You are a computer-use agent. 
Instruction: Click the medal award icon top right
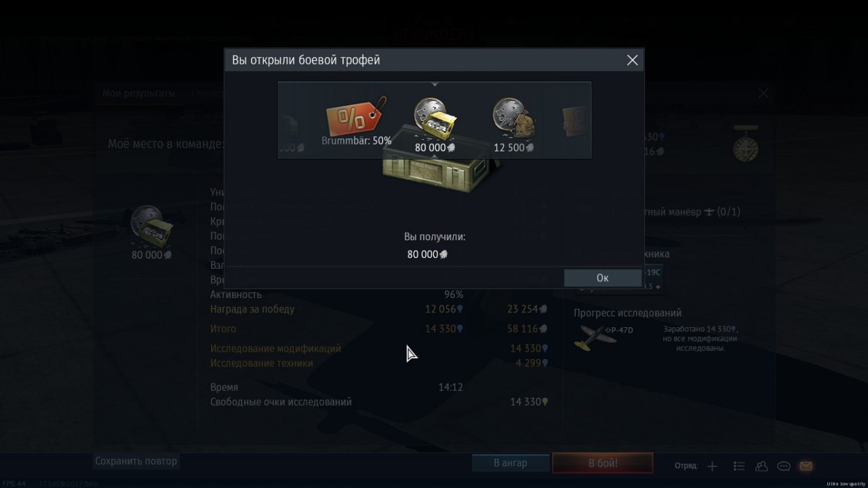click(x=745, y=145)
